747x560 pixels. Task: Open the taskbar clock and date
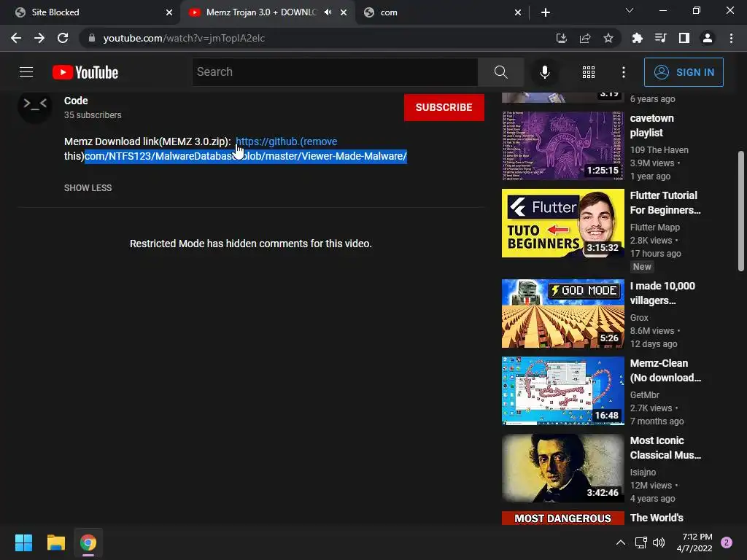point(694,542)
